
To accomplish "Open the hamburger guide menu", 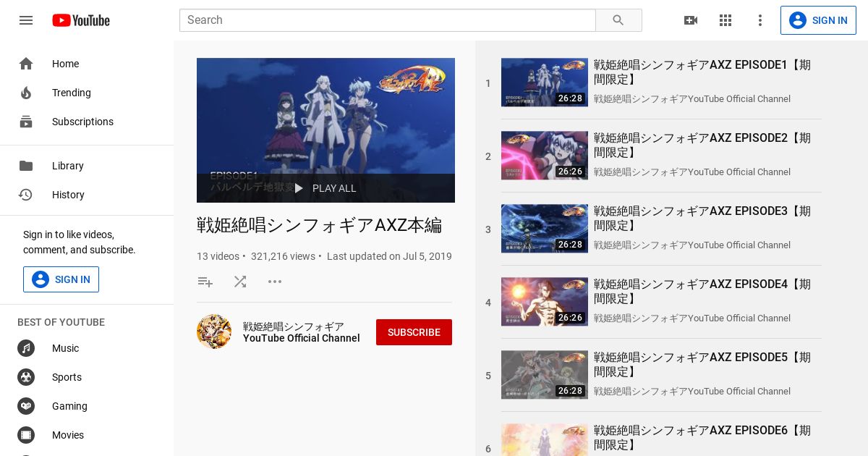I will click(26, 20).
